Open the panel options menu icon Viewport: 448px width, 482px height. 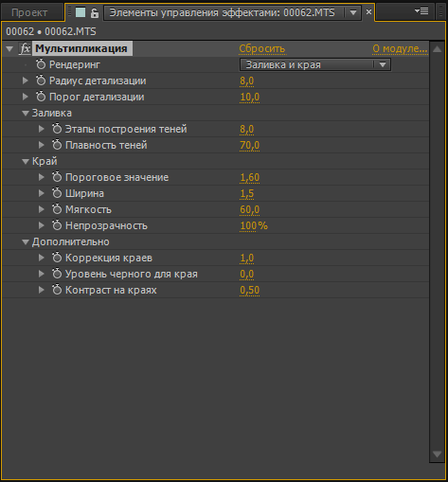pyautogui.click(x=421, y=11)
